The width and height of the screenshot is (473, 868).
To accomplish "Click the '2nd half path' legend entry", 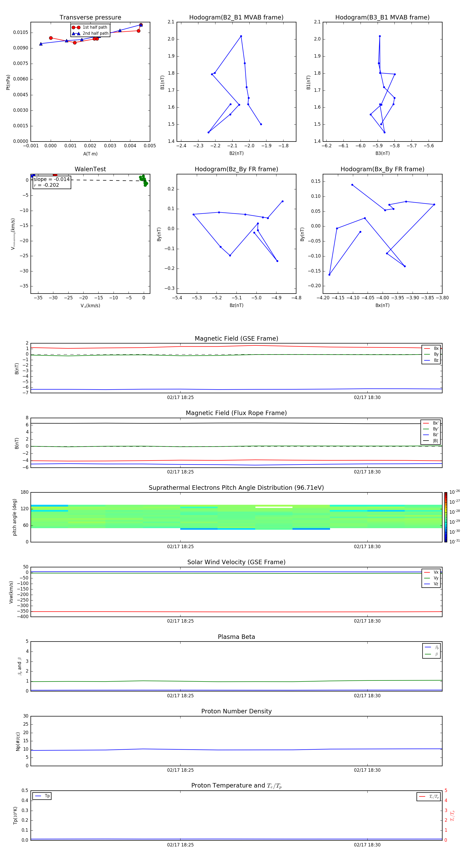I will (x=90, y=33).
